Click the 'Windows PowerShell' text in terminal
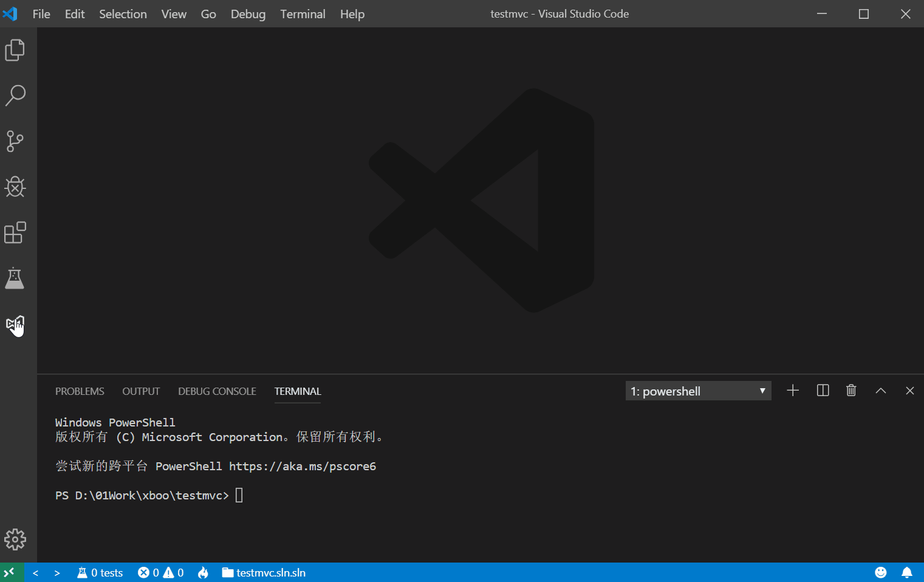924x582 pixels. click(115, 422)
